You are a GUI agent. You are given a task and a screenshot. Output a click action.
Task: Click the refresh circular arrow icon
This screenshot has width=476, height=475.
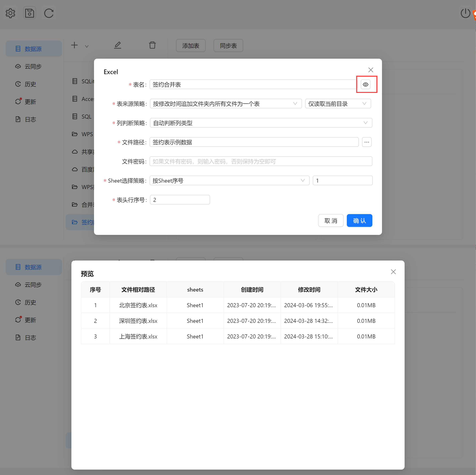click(x=49, y=13)
